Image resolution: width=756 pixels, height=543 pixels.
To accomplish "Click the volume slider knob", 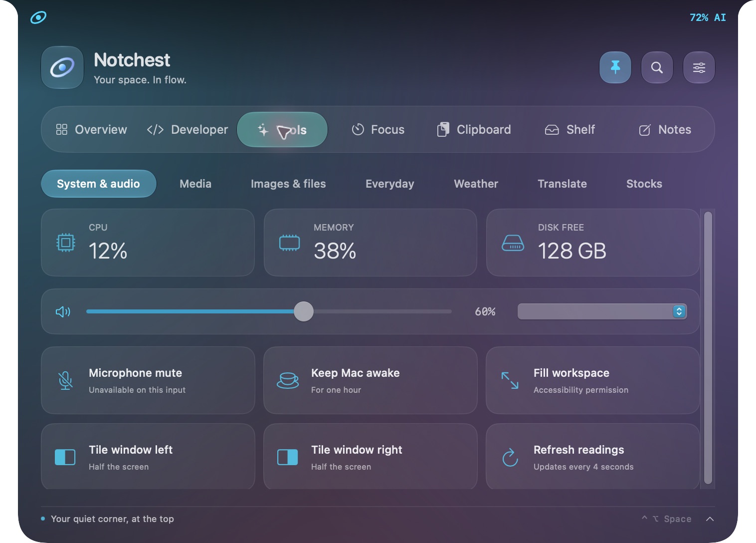I will pyautogui.click(x=304, y=311).
